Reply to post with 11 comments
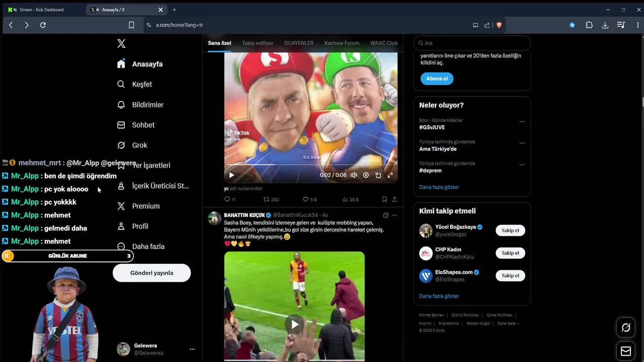Image resolution: width=644 pixels, height=362 pixels. pos(230,200)
